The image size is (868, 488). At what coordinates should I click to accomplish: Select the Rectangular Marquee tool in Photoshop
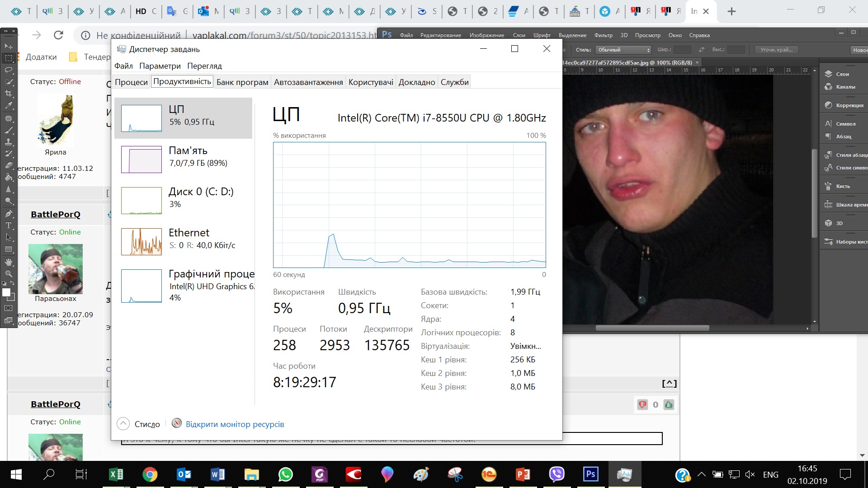coord(9,58)
